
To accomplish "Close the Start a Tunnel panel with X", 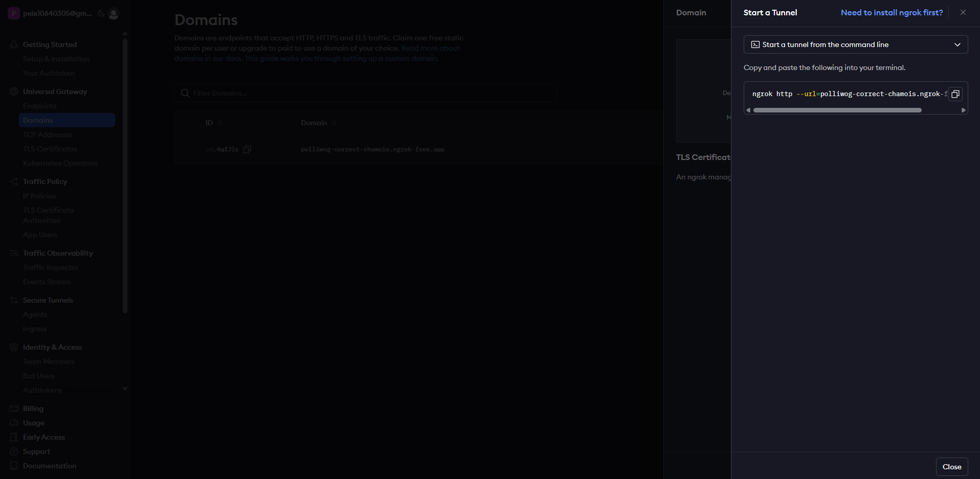I will (x=963, y=12).
